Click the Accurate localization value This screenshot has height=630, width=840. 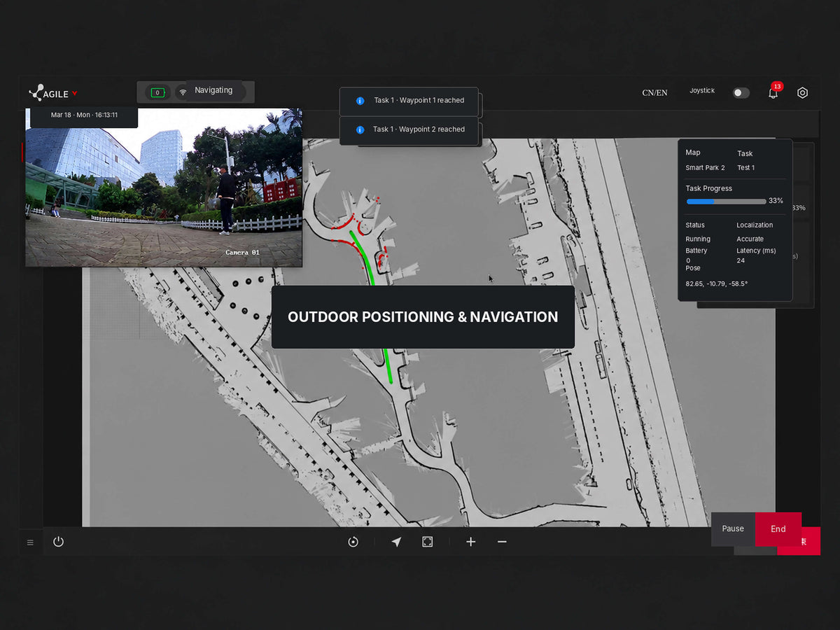tap(750, 239)
